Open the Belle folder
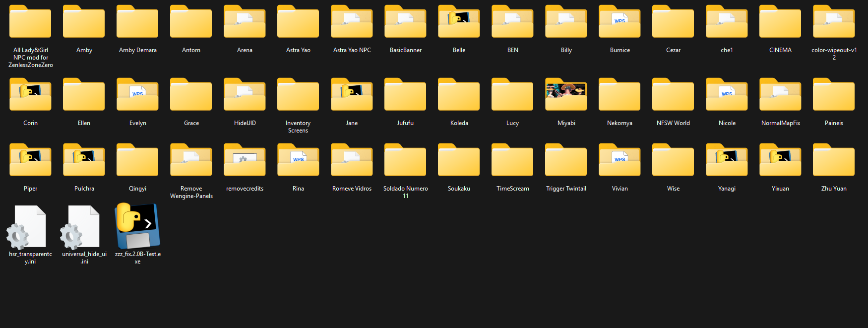This screenshot has height=328, width=868. [x=459, y=22]
